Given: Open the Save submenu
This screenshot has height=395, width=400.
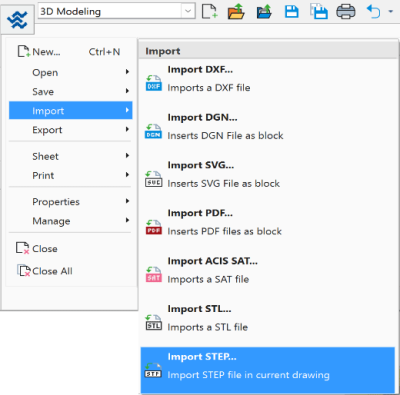Looking at the screenshot, I should pyautogui.click(x=70, y=91).
